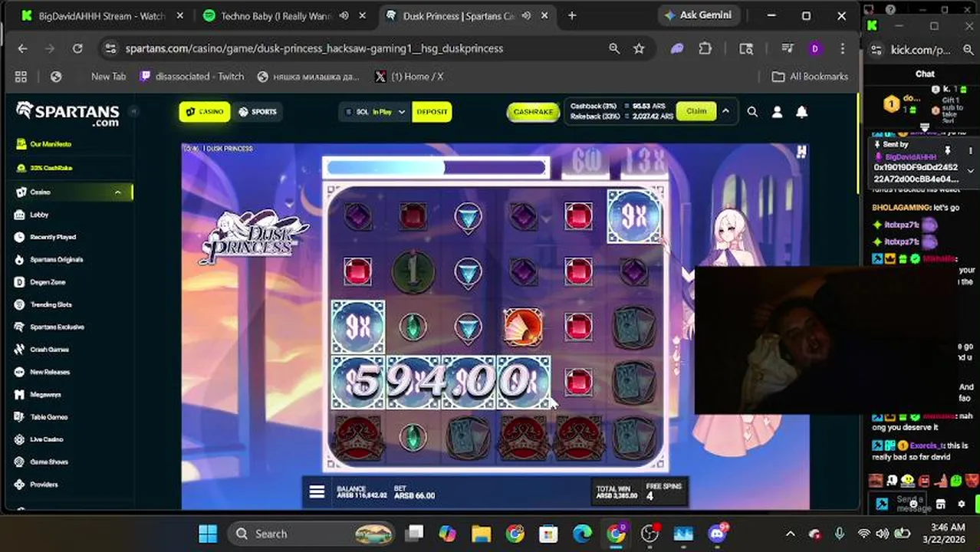Open the X Home bookmark
The height and width of the screenshot is (552, 980).
click(x=409, y=77)
